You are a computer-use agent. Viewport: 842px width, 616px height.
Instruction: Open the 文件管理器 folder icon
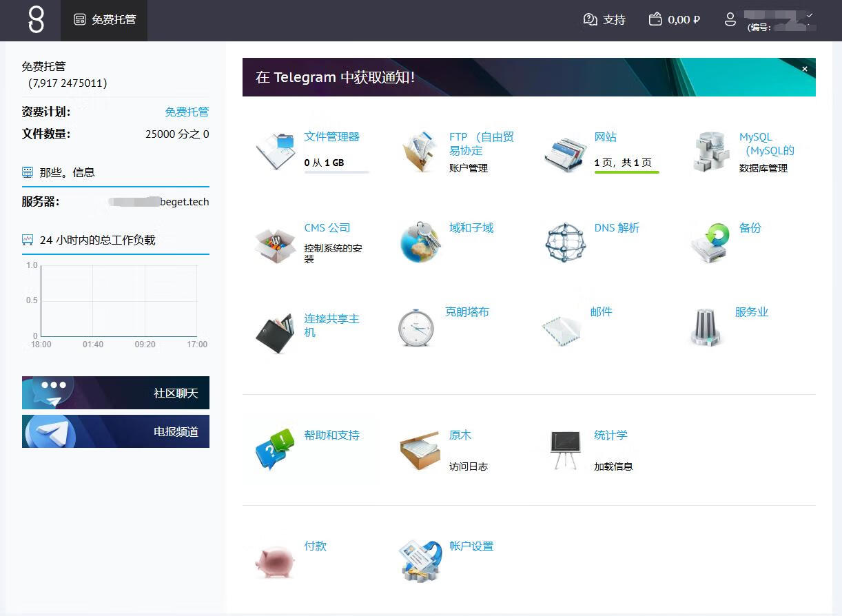pyautogui.click(x=276, y=151)
